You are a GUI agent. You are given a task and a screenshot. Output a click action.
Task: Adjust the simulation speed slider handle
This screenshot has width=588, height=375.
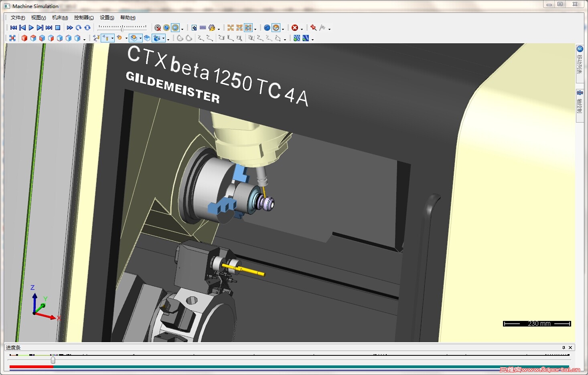click(x=122, y=29)
